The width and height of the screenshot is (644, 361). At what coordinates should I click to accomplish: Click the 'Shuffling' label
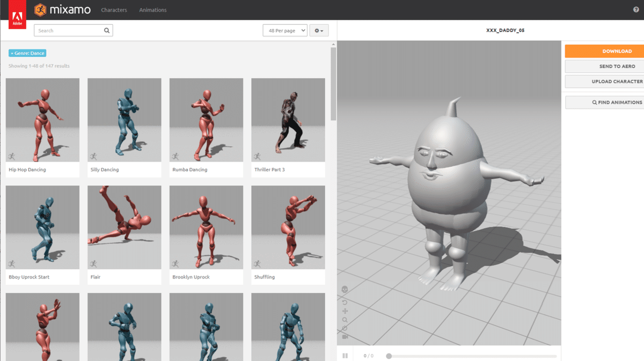[265, 277]
